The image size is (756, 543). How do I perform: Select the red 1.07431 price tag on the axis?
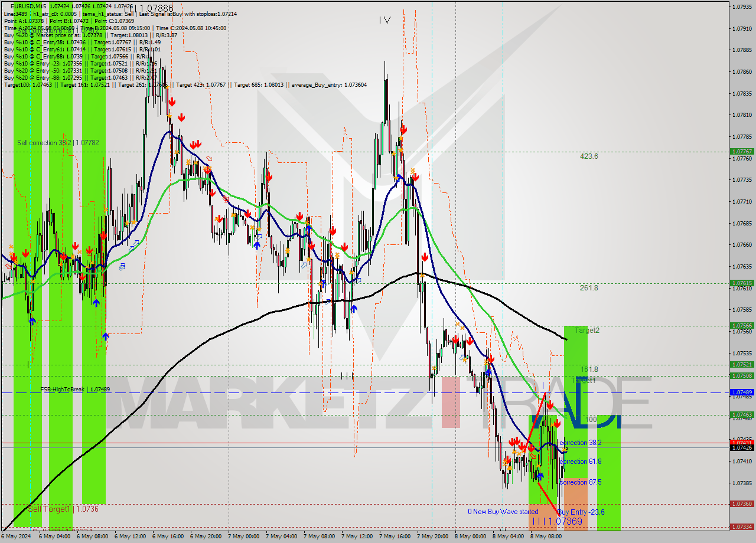743,441
